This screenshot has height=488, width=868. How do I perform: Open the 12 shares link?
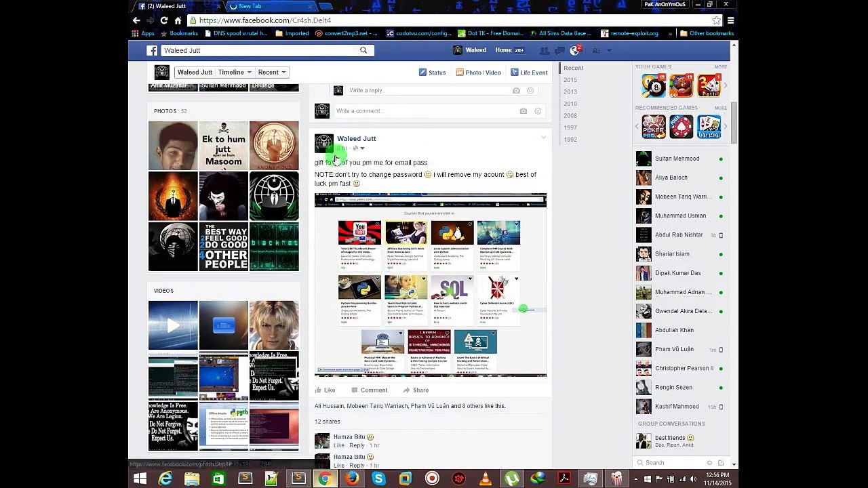328,422
